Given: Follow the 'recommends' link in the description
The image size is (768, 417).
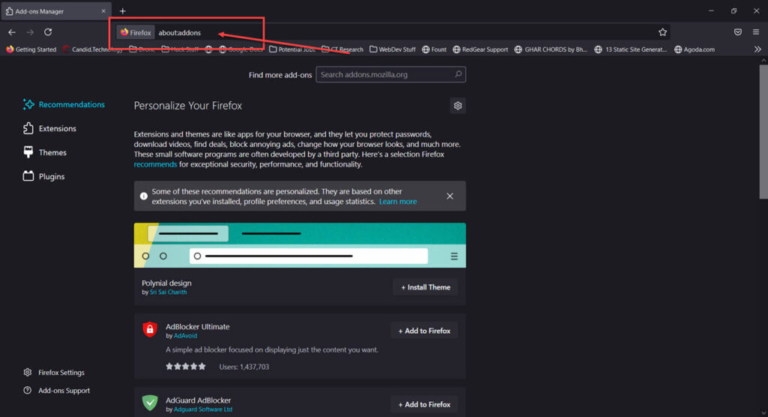Looking at the screenshot, I should (155, 164).
